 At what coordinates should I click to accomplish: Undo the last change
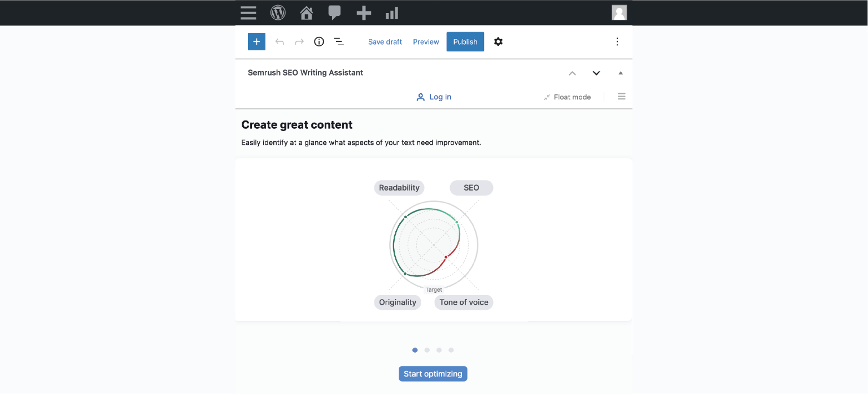click(280, 42)
